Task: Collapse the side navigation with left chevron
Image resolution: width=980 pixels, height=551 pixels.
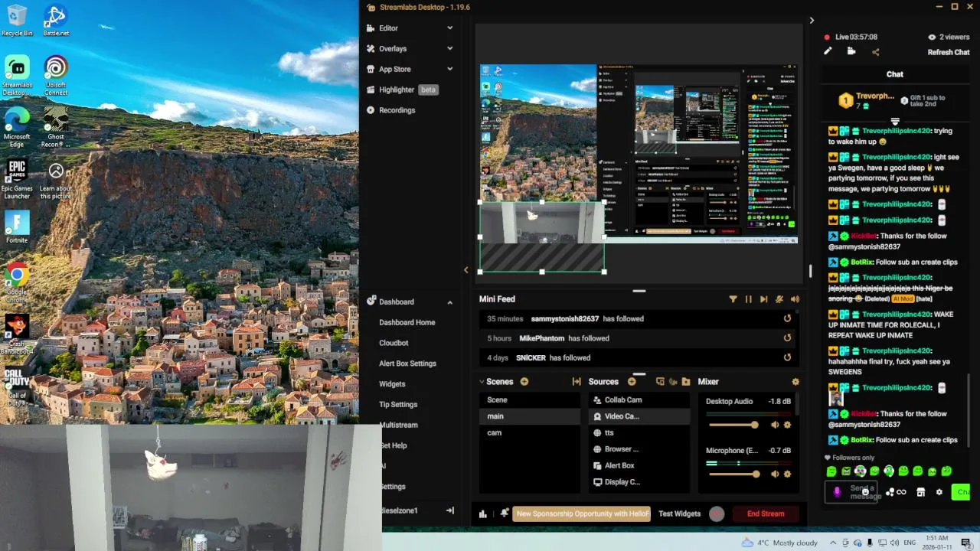Action: pos(465,269)
